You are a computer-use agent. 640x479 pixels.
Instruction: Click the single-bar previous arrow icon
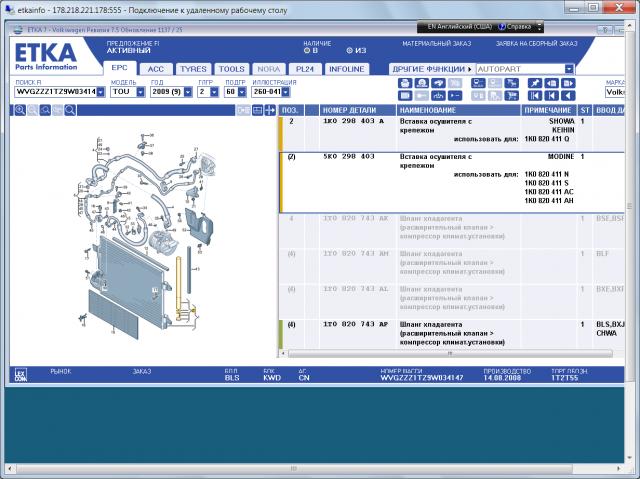551,96
